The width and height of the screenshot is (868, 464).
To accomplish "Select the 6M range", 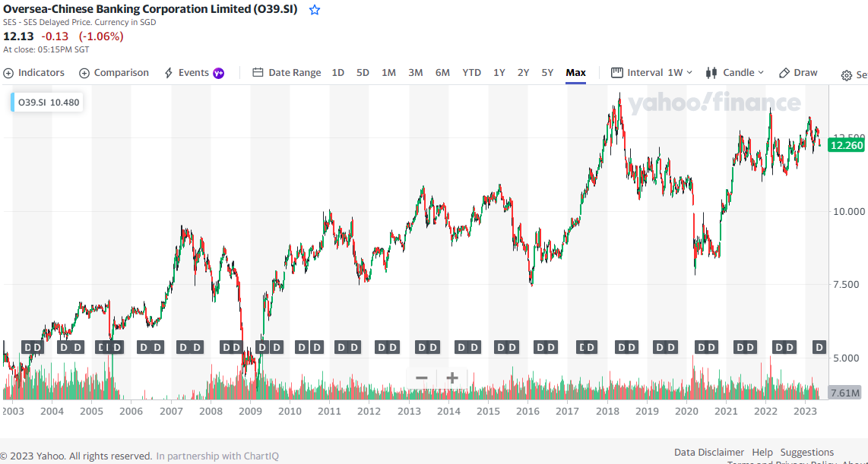I will pos(442,72).
